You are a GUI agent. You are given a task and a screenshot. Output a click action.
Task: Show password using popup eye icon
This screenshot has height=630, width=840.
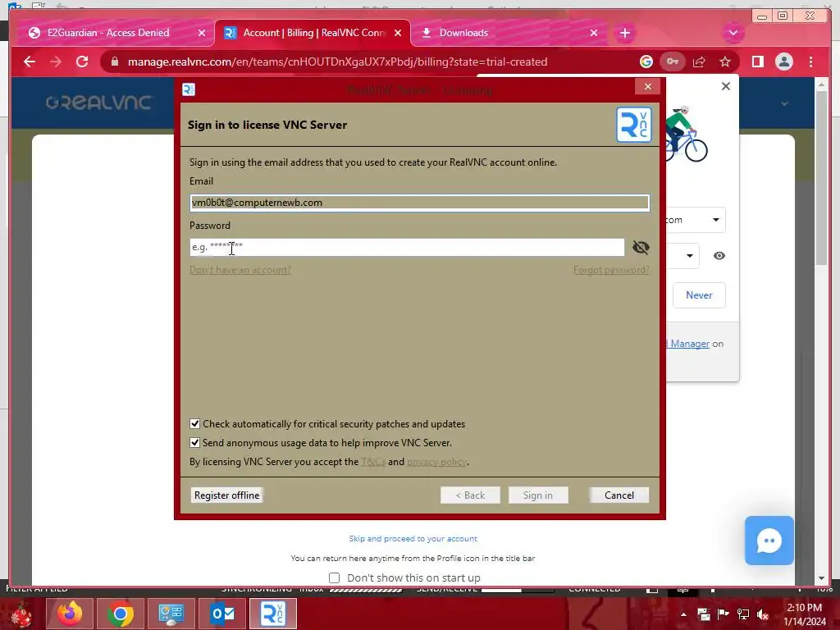pos(719,256)
